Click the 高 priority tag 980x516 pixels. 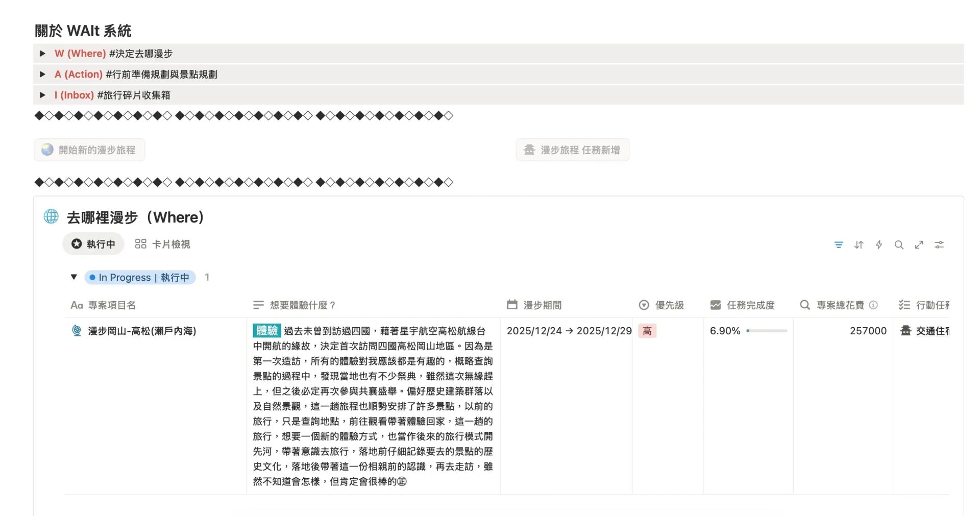(x=647, y=331)
